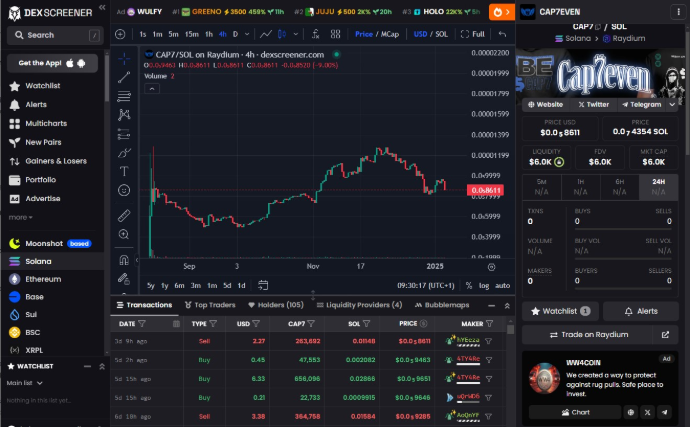This screenshot has width=690, height=427.
Task: Collapse the WATCHLIST section chevrons
Action: point(102,367)
